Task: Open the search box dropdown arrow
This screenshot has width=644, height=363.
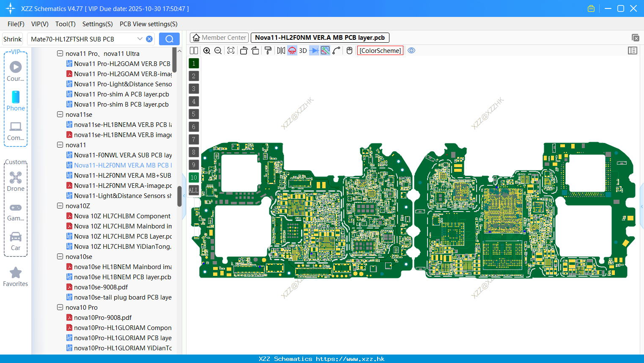Action: pos(140,39)
